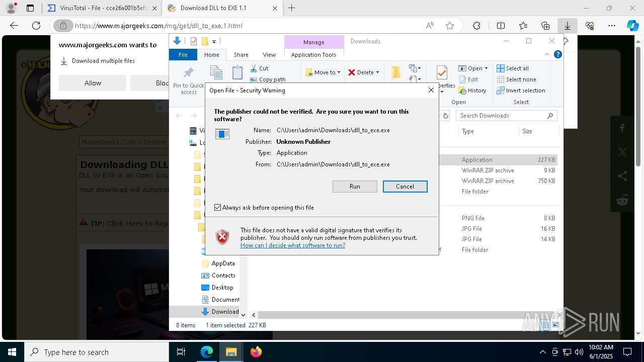Uncheck Always ask before opening this file
Screen dimensions: 644x362
click(217, 207)
